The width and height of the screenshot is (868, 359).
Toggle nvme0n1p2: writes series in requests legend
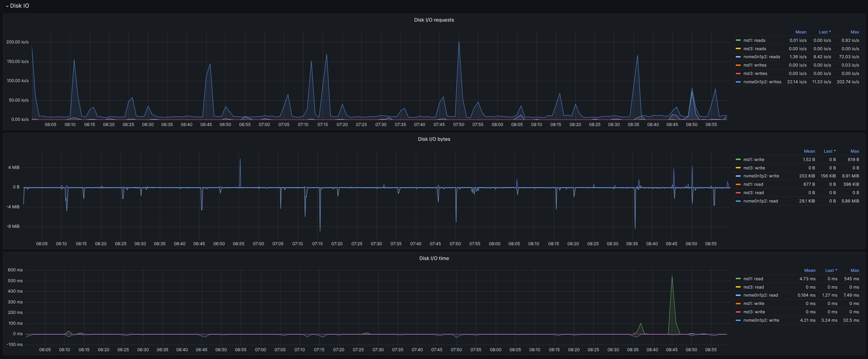tap(762, 82)
